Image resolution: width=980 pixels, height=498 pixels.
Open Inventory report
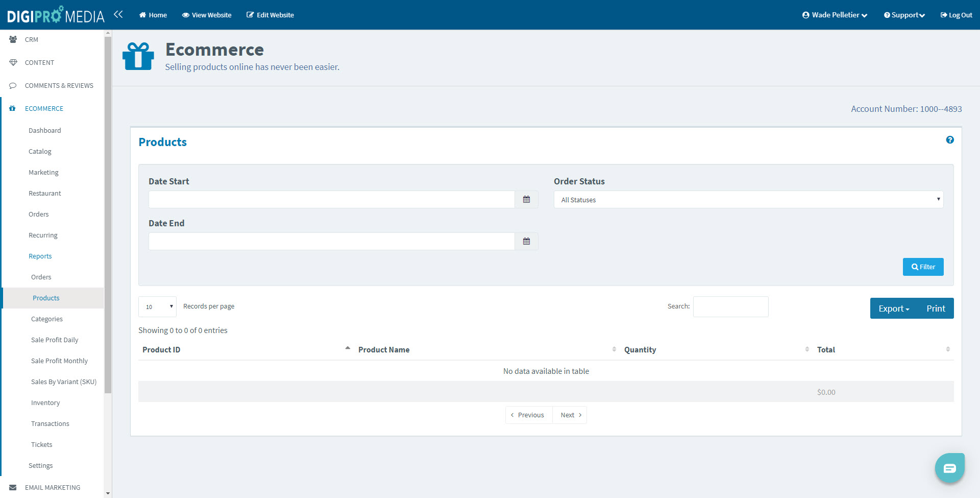point(45,403)
